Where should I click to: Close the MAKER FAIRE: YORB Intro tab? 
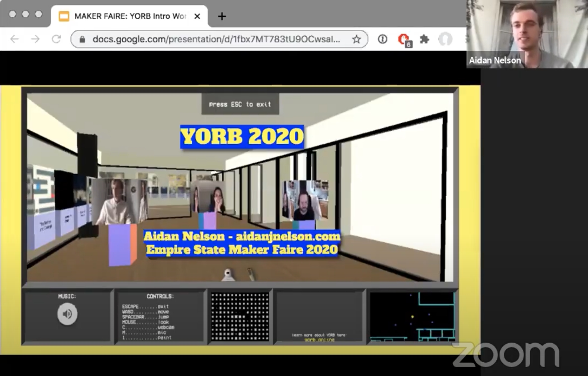tap(197, 16)
